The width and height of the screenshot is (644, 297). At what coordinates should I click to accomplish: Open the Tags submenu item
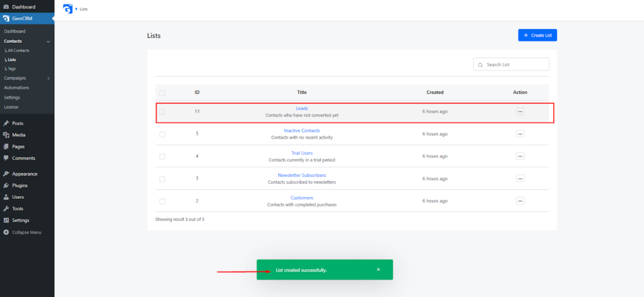(11, 69)
